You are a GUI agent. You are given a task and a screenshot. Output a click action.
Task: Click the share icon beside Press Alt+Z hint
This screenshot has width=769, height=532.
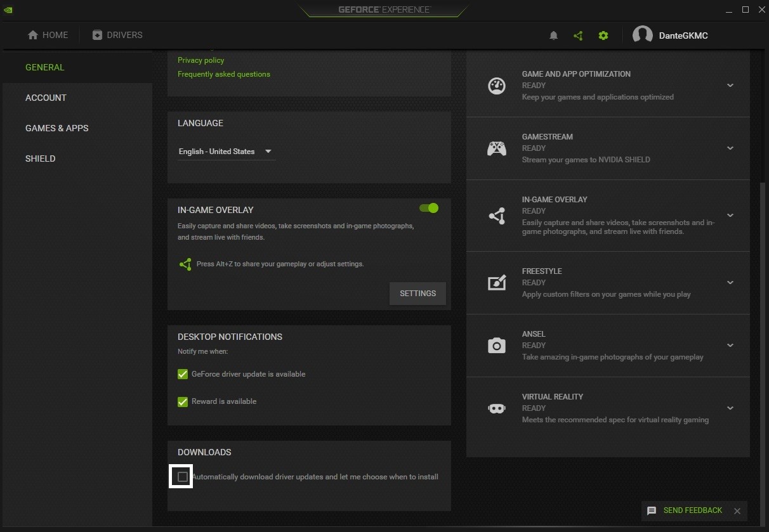coord(185,264)
